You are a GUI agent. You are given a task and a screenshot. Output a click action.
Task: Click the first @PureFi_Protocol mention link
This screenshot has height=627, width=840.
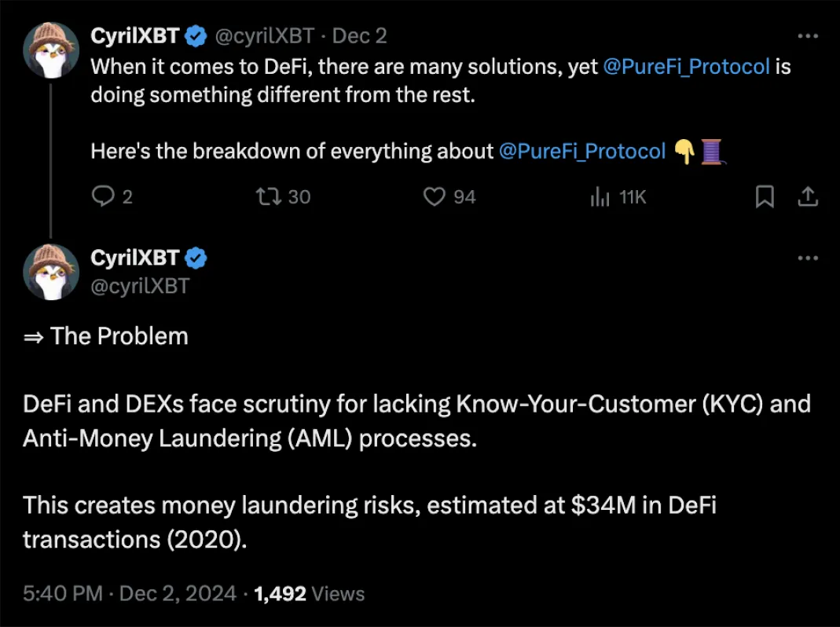click(686, 66)
